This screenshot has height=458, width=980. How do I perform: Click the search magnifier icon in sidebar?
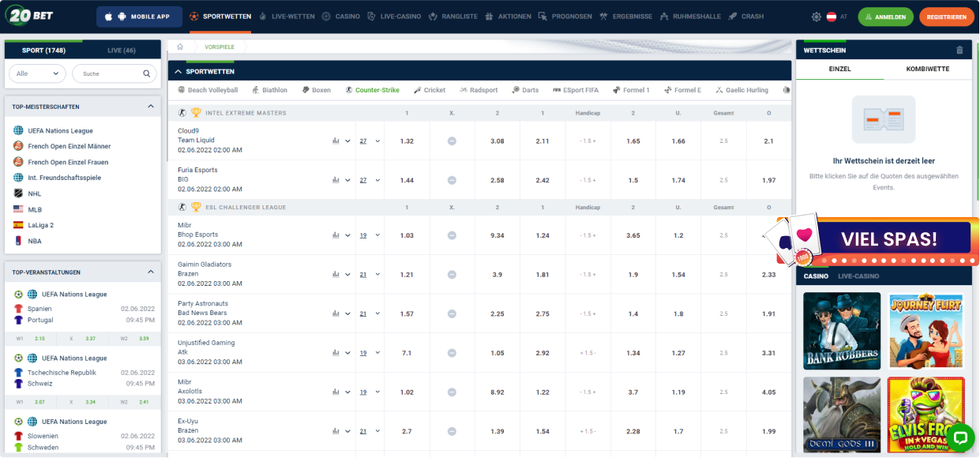(147, 73)
